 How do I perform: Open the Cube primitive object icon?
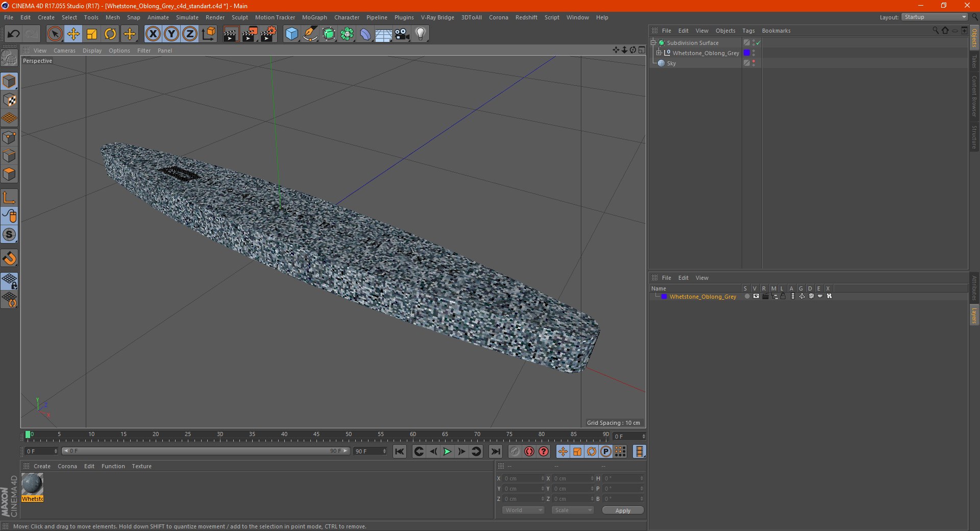tap(291, 34)
